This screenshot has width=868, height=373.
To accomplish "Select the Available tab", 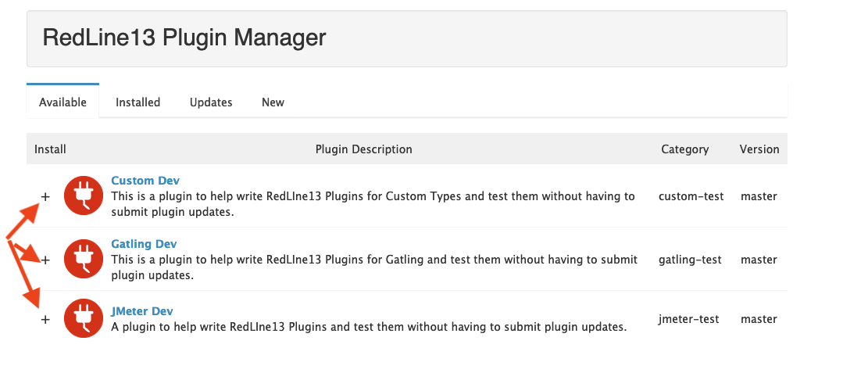I will click(63, 102).
